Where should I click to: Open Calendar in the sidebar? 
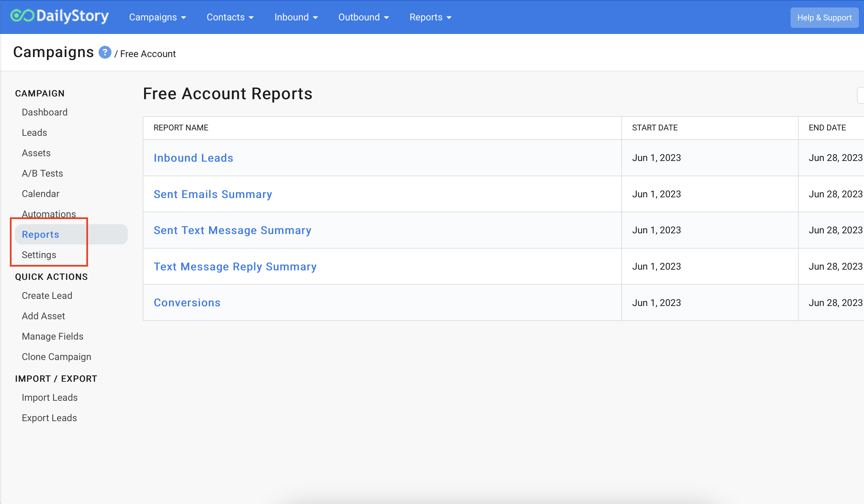(40, 194)
